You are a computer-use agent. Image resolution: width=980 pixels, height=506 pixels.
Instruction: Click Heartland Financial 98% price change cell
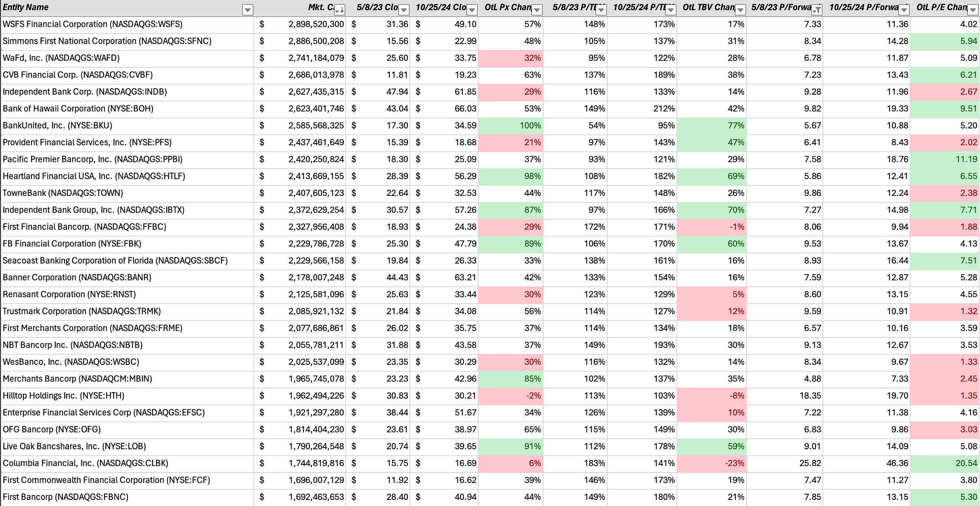[510, 176]
